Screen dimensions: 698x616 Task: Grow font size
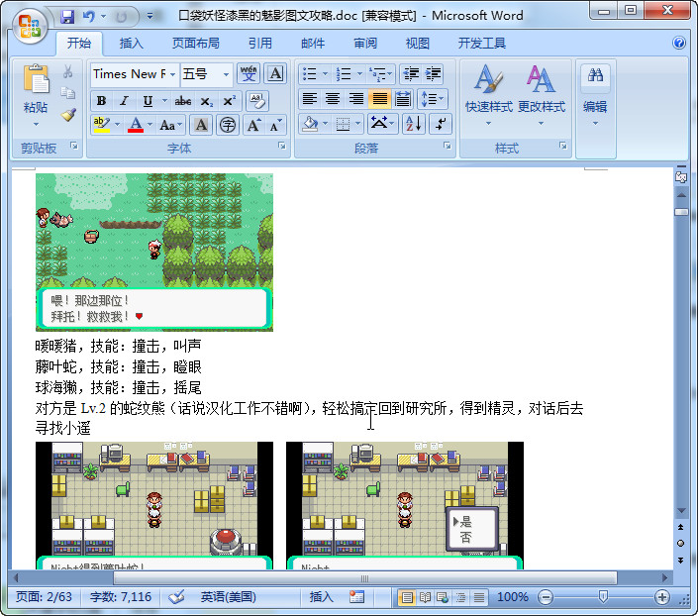coord(253,125)
